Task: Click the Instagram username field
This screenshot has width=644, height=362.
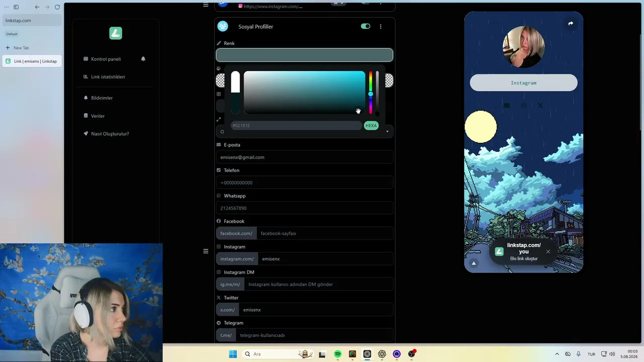Action: (x=326, y=259)
